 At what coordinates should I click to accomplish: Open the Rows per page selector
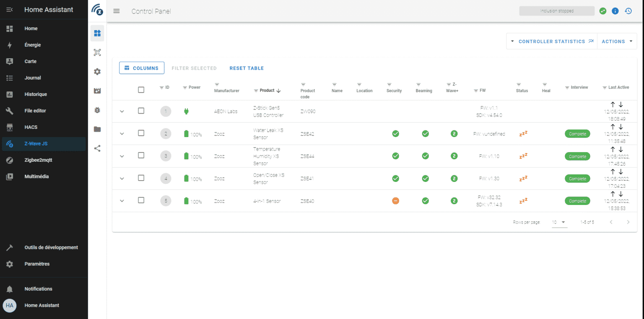point(559,222)
